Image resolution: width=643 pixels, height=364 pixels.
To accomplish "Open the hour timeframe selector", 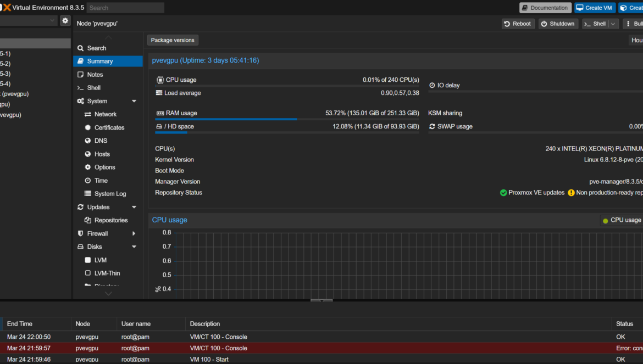I will tap(636, 40).
